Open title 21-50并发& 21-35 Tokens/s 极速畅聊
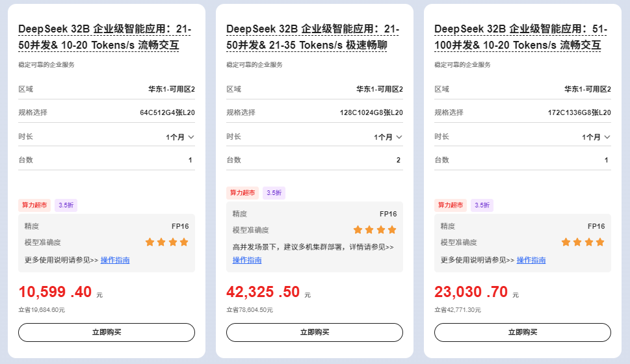This screenshot has width=630, height=364. pyautogui.click(x=313, y=37)
